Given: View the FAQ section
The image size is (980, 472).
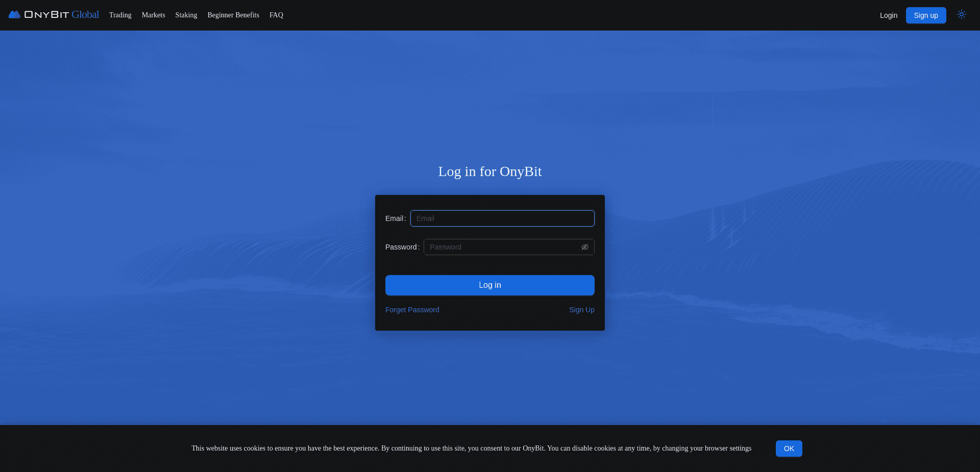Looking at the screenshot, I should pos(276,15).
